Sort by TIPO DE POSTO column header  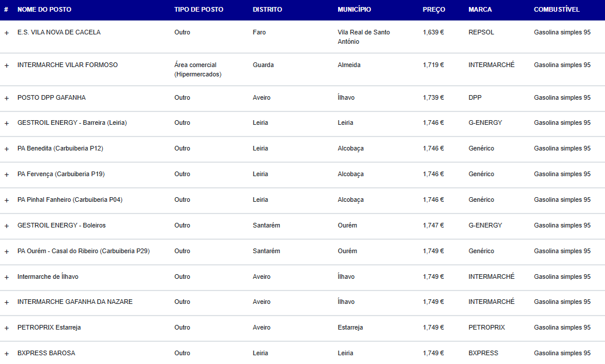point(199,10)
